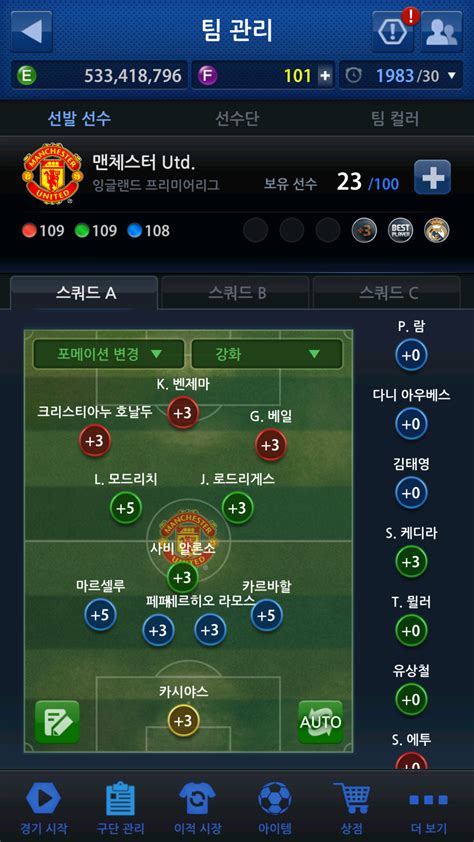Screen dimensions: 474x842
Task: Open the alert notification icon with red badge
Action: (393, 31)
